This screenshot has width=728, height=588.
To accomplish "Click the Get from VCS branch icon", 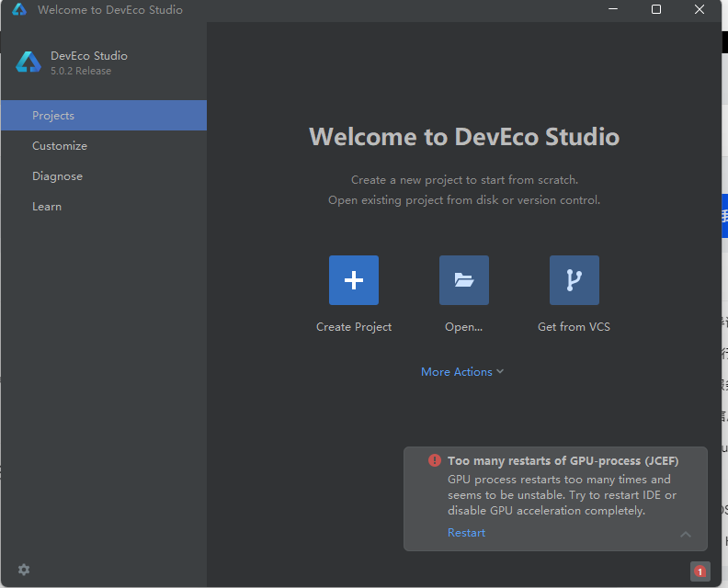I will [574, 280].
